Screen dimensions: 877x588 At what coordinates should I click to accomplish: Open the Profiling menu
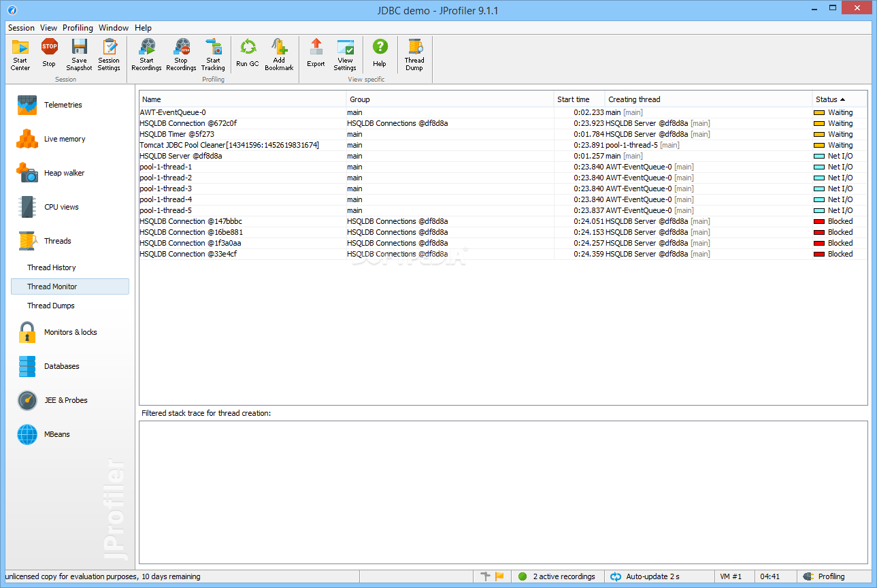[x=78, y=28]
